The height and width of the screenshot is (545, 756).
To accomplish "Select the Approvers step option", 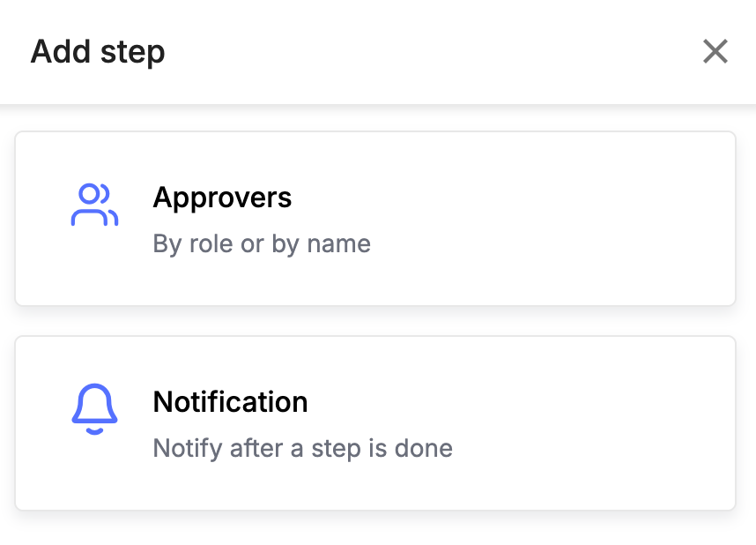I will click(x=375, y=218).
